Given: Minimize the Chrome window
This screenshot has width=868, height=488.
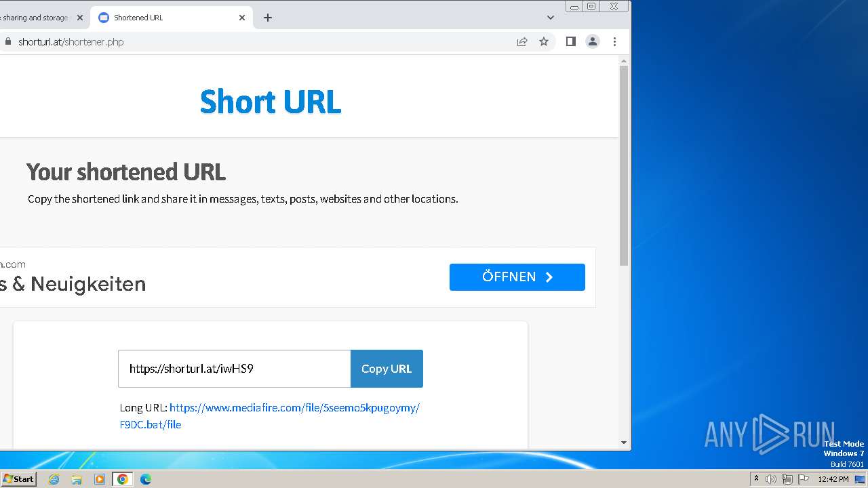Looking at the screenshot, I should pyautogui.click(x=574, y=6).
